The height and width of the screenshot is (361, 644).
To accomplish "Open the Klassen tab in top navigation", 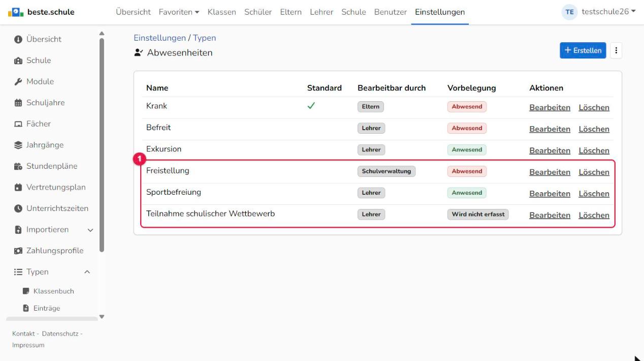I will pos(222,12).
